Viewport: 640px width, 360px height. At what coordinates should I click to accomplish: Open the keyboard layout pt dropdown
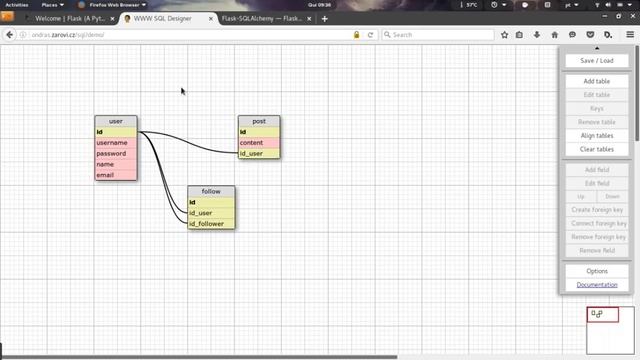point(572,5)
